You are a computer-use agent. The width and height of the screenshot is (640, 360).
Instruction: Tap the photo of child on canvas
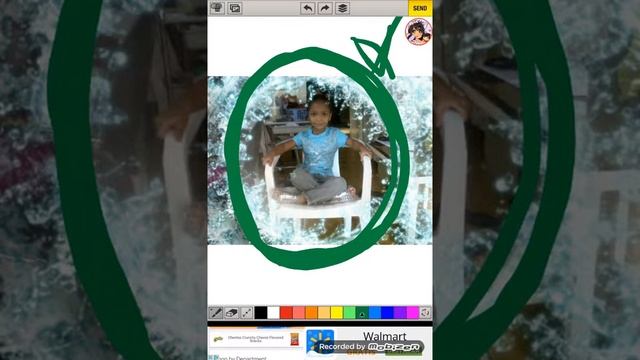[x=320, y=160]
